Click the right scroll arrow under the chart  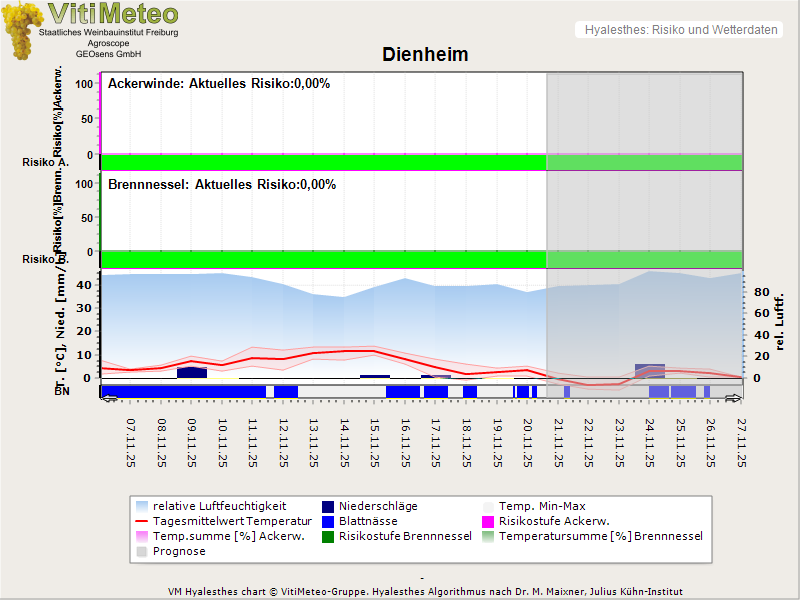point(734,398)
